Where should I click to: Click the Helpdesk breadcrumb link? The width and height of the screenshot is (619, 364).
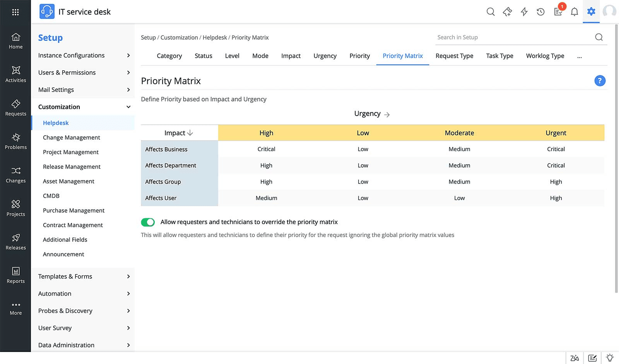click(215, 37)
